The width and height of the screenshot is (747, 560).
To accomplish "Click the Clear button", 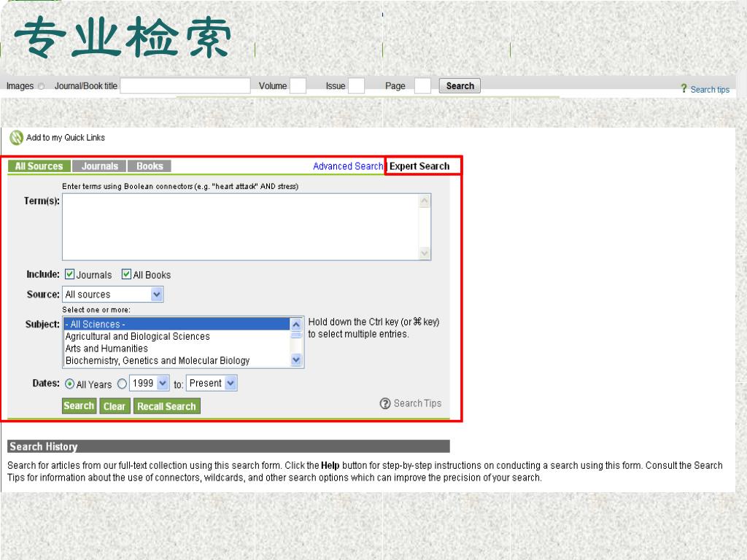I will click(x=115, y=406).
